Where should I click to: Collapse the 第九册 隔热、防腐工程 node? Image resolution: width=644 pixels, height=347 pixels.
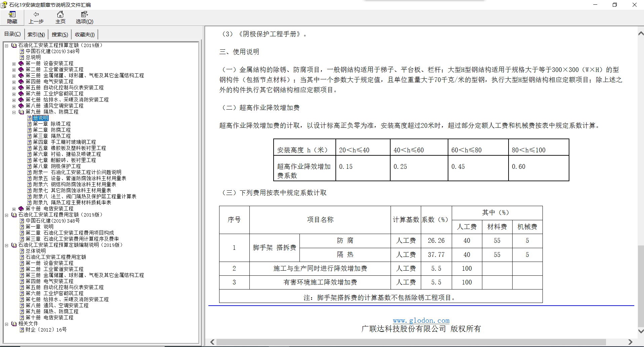point(14,112)
